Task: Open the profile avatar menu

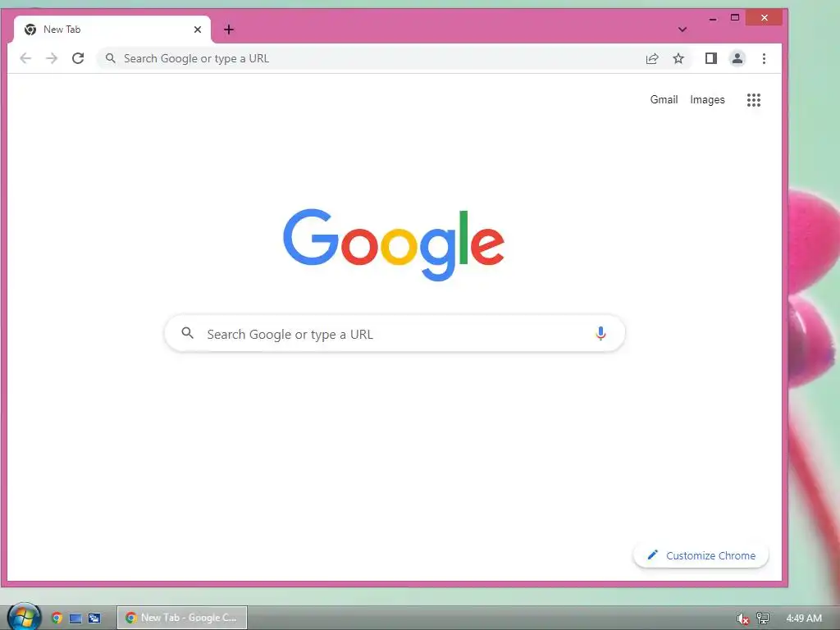Action: point(737,58)
